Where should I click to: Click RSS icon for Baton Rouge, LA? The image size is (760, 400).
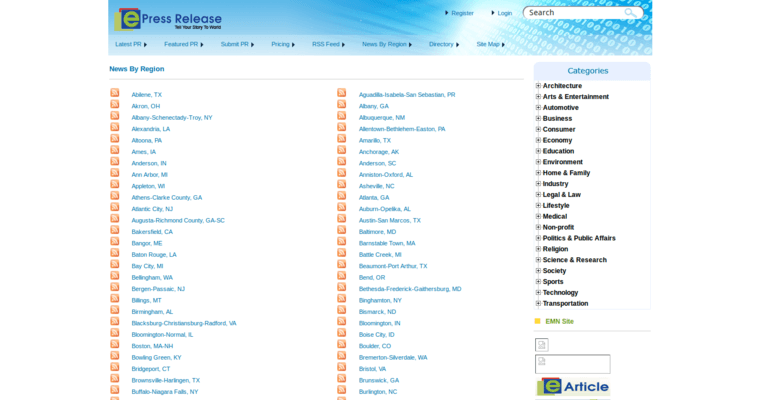click(x=115, y=253)
